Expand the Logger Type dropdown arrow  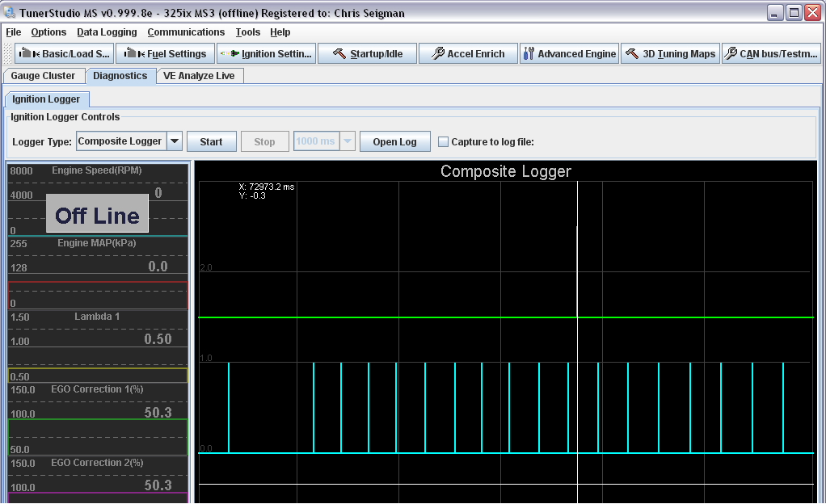coord(175,141)
